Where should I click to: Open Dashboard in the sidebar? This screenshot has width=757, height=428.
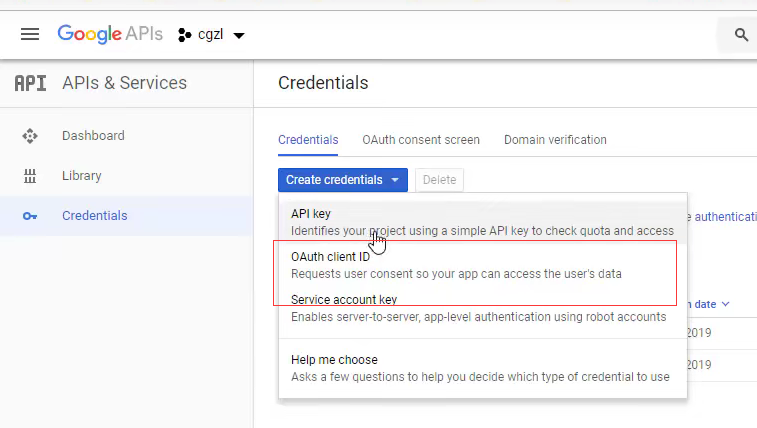point(93,136)
